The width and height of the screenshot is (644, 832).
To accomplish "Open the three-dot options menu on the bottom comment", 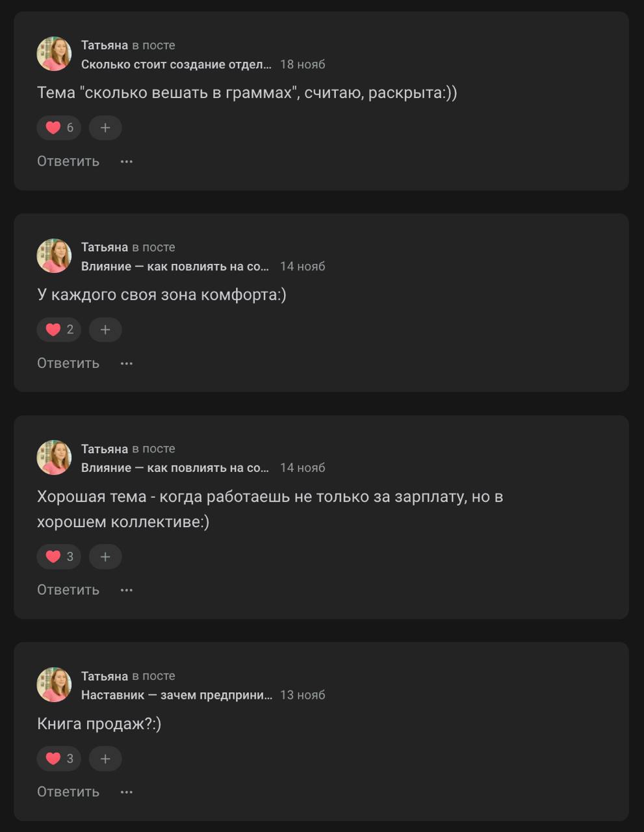I will tap(126, 791).
